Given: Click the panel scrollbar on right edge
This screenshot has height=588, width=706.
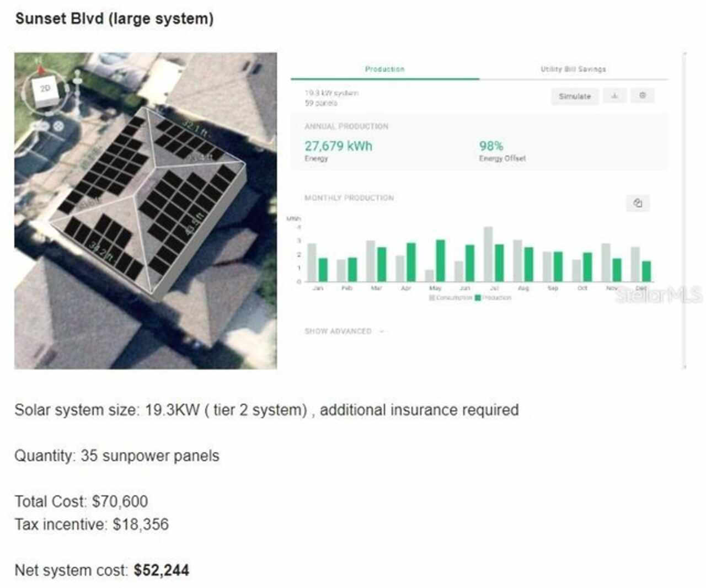Looking at the screenshot, I should tap(684, 210).
